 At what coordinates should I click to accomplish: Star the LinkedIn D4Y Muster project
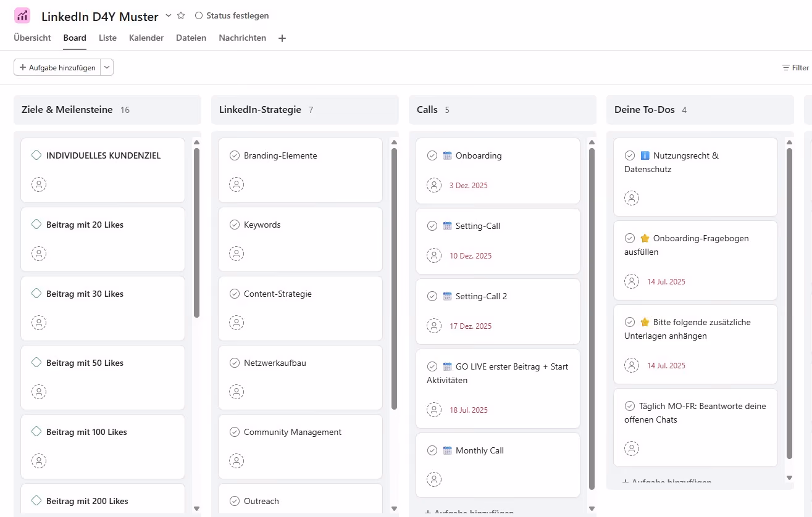tap(181, 15)
